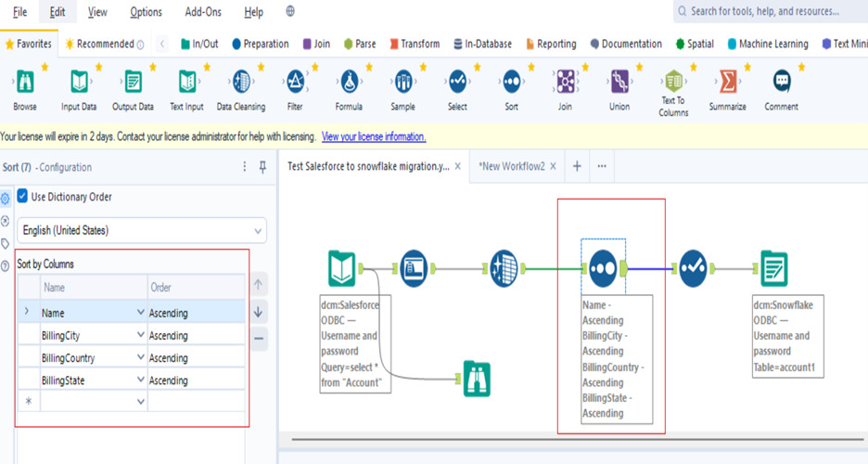Select the Browse tool icon
Image resolution: width=868 pixels, height=464 pixels.
point(25,83)
